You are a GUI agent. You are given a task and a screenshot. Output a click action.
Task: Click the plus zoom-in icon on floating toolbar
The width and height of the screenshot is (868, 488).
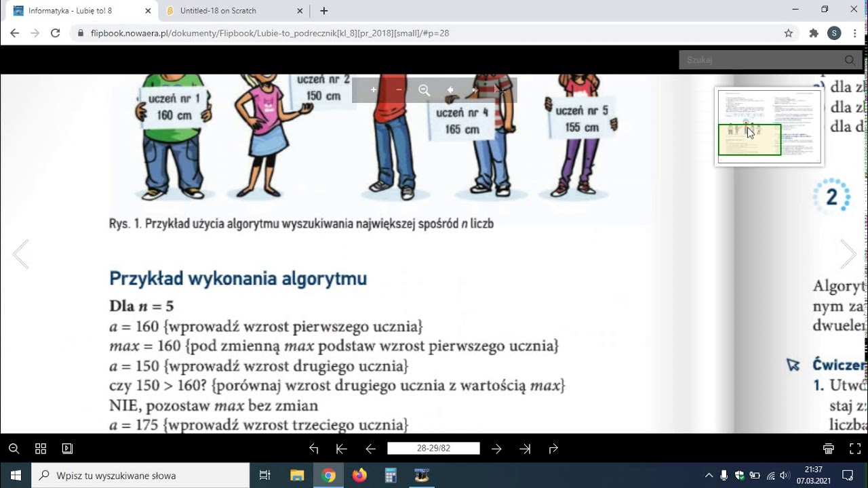(x=373, y=90)
